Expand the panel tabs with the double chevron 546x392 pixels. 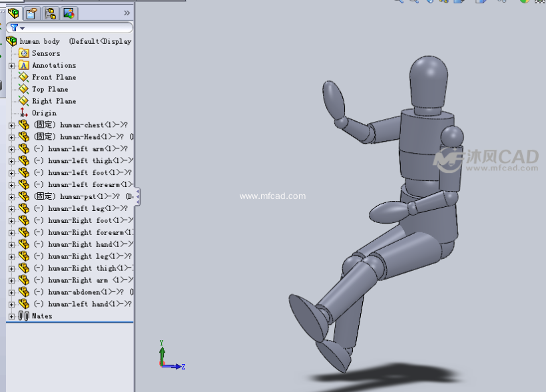[127, 13]
